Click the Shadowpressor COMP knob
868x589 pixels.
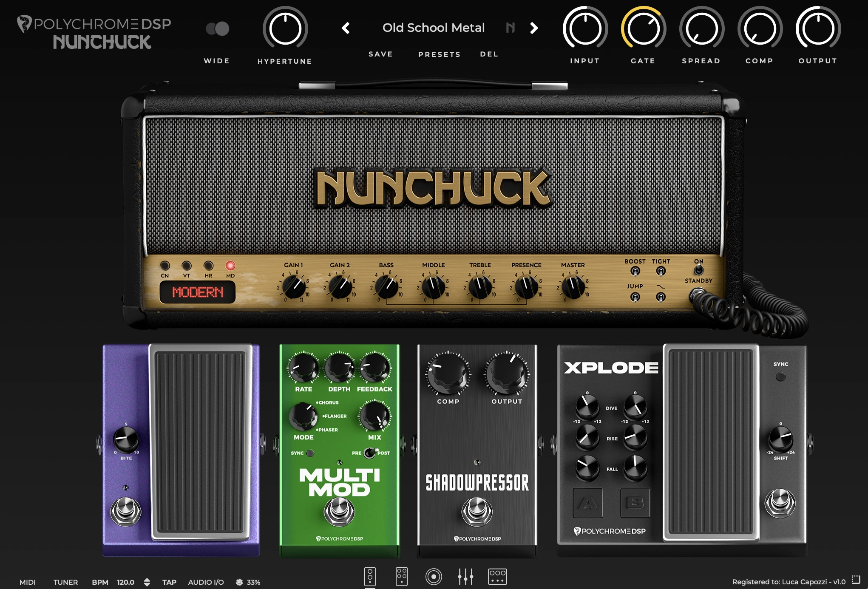448,374
